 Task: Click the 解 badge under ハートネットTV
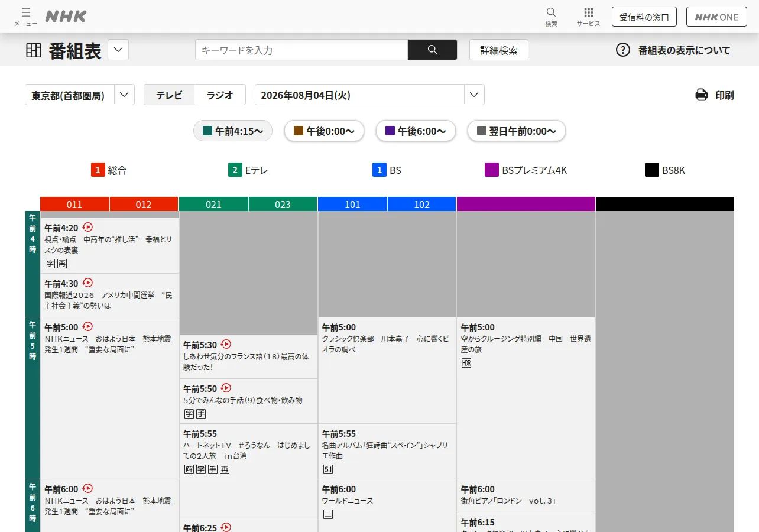[x=189, y=469]
